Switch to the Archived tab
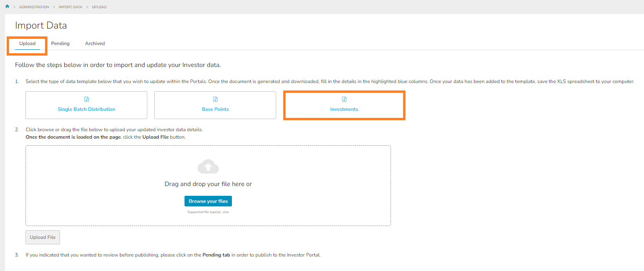The width and height of the screenshot is (644, 271). click(x=95, y=43)
